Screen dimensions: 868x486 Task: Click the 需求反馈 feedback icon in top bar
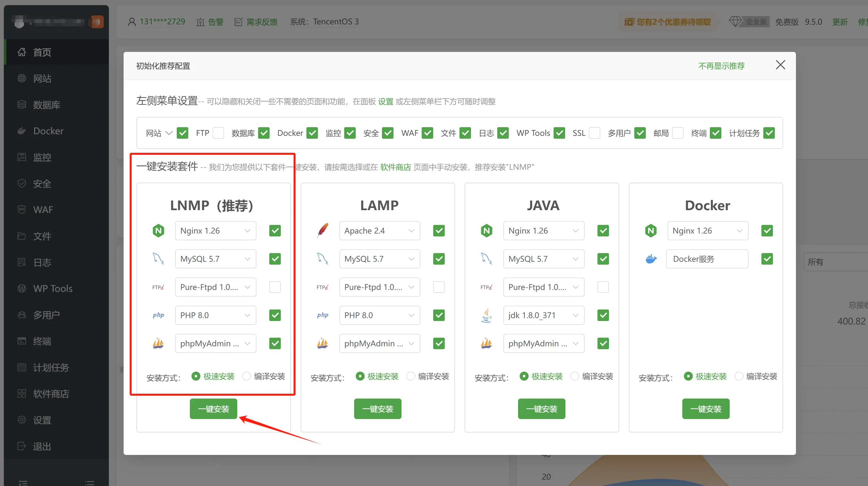pos(239,22)
